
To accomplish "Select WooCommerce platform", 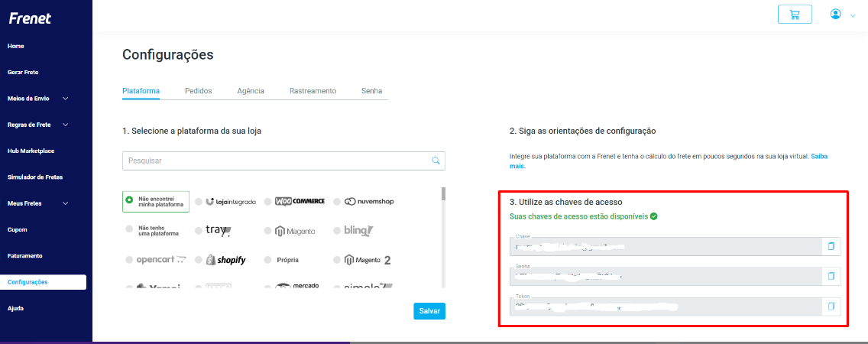I will (268, 202).
